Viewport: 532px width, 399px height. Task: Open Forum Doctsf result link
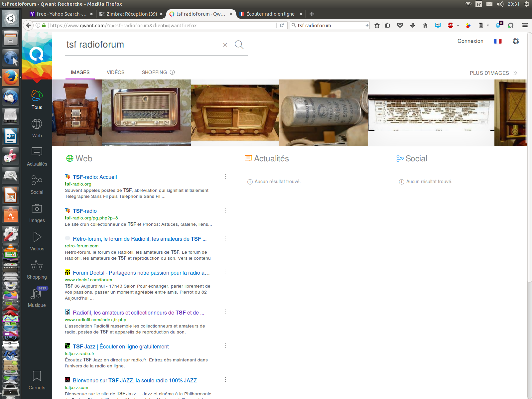pos(141,273)
